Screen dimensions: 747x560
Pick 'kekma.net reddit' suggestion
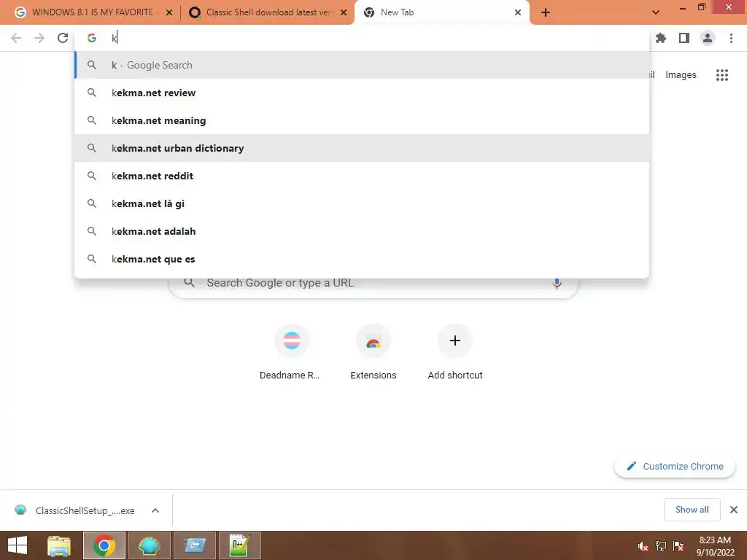(362, 176)
